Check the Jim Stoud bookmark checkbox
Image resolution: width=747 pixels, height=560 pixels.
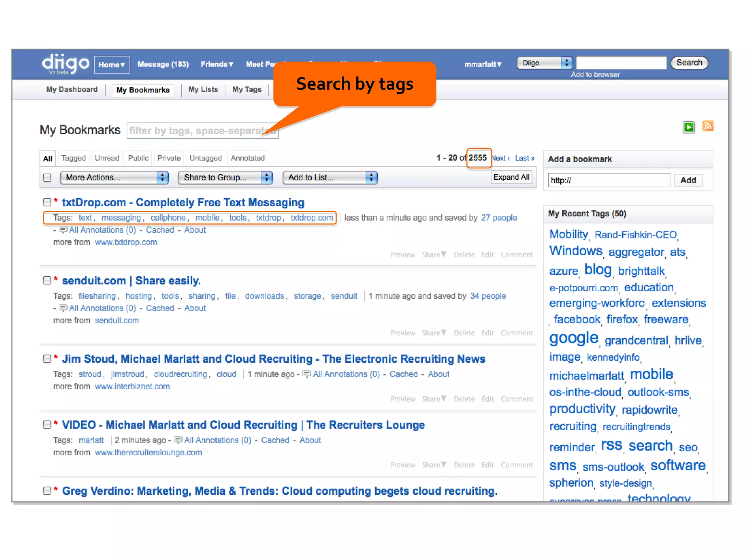pos(47,359)
